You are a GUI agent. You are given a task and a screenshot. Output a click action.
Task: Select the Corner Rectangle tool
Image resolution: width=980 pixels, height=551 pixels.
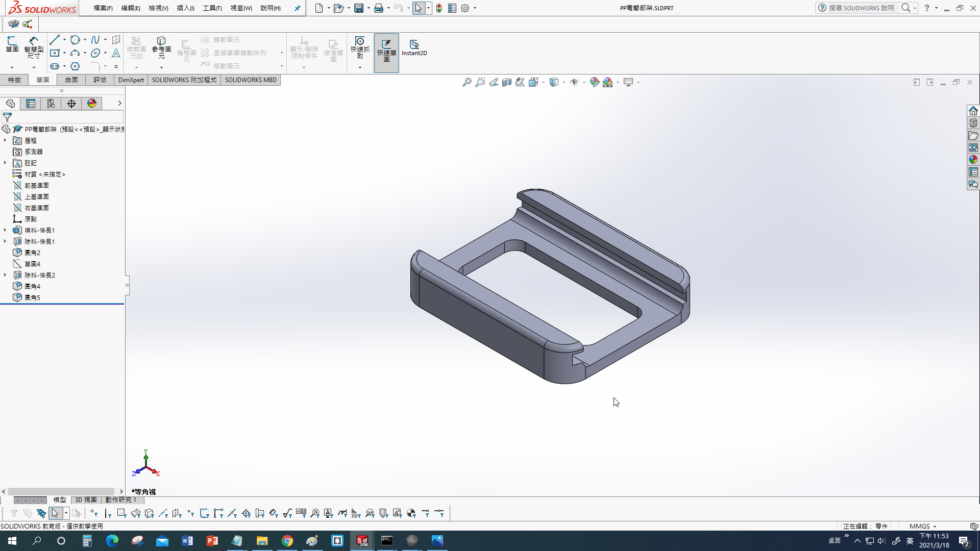(x=55, y=53)
